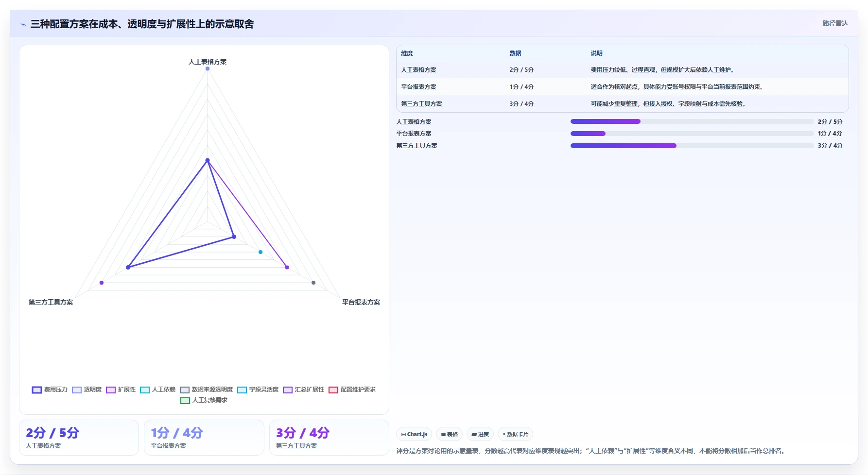Image resolution: width=868 pixels, height=475 pixels.
Task: Click the chart title 三种配置方案 heading
Action: [x=142, y=24]
